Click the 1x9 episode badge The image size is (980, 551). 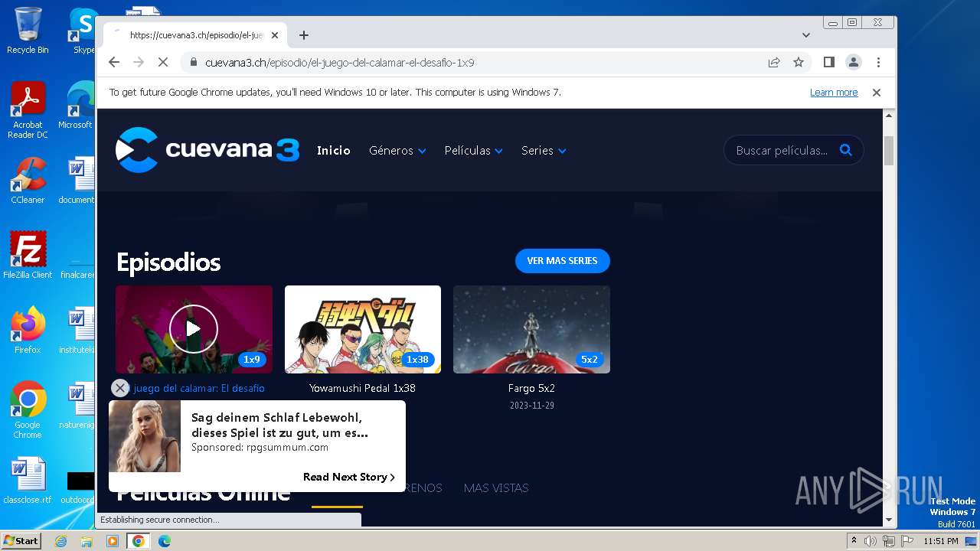pos(252,360)
